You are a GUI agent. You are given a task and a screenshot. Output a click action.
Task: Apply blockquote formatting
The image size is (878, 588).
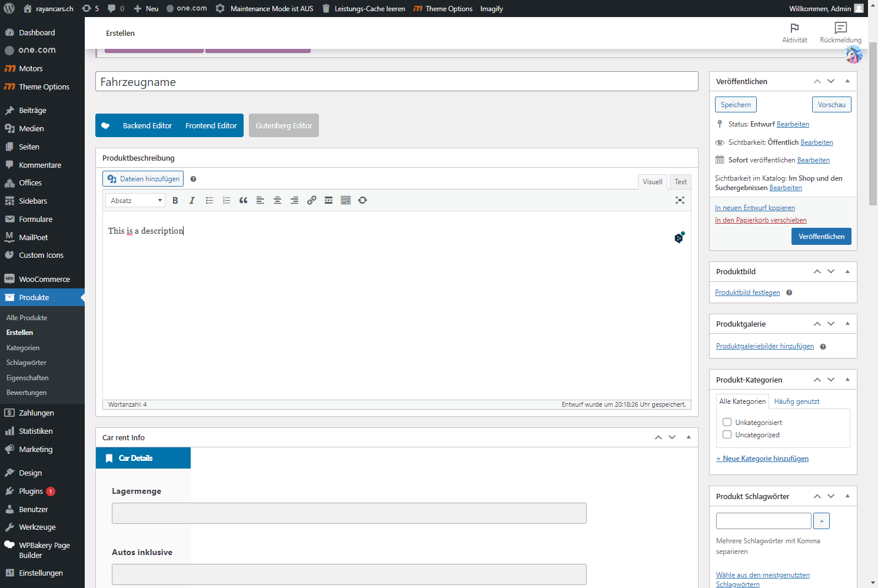pos(244,200)
